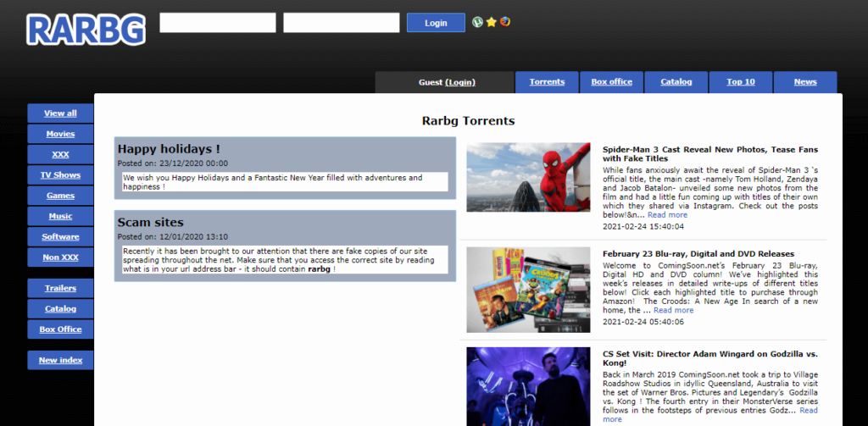Click the date 23/12/2020 00:00

[193, 163]
